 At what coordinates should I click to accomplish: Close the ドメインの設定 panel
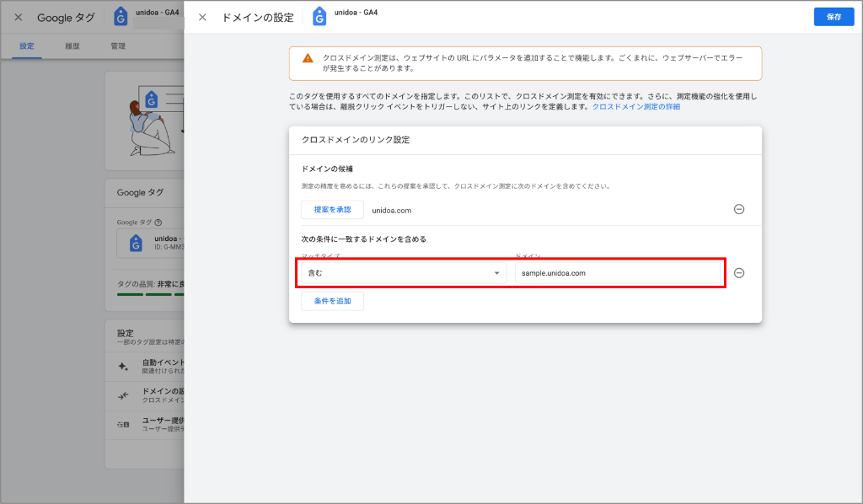202,17
